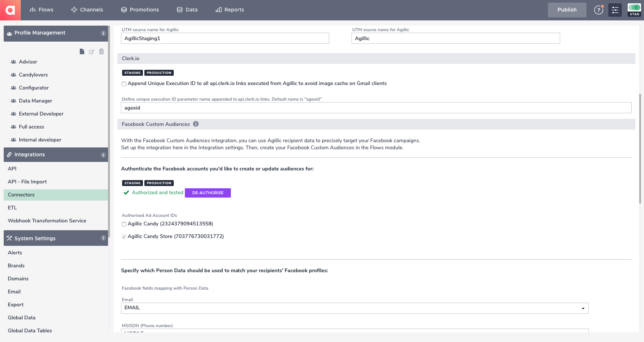Select the Clerk.io STAGING tab
The height and width of the screenshot is (342, 644).
pos(133,73)
